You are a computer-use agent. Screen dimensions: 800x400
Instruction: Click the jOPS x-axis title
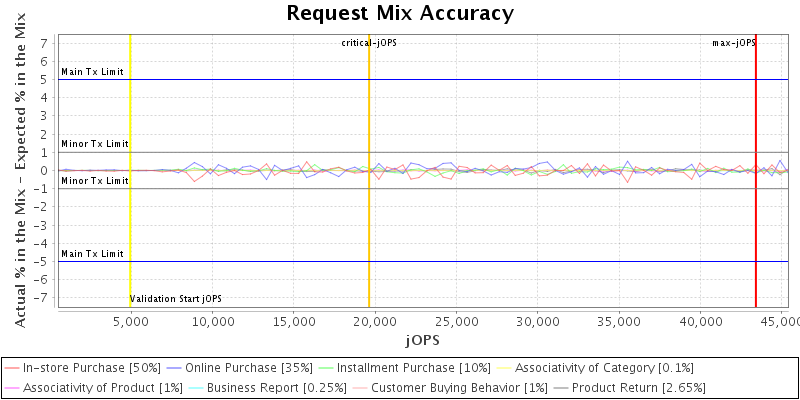point(421,340)
